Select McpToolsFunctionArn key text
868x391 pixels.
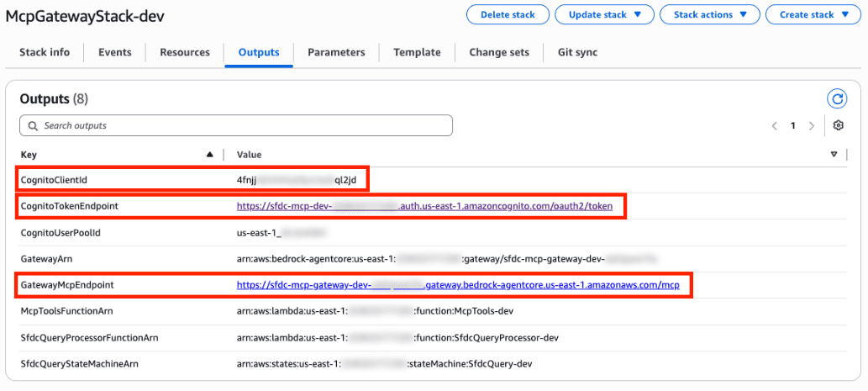[66, 311]
